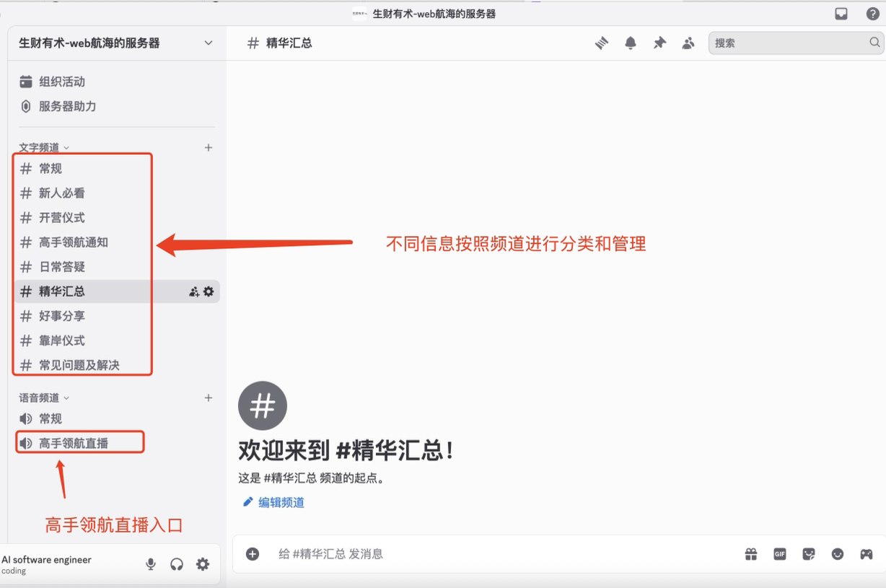This screenshot has height=588, width=886.
Task: Open the Threads icon in channel header
Action: 602,43
